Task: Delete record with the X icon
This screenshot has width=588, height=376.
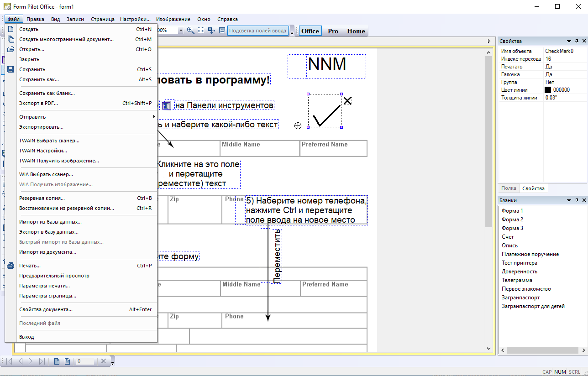Action: (104, 361)
